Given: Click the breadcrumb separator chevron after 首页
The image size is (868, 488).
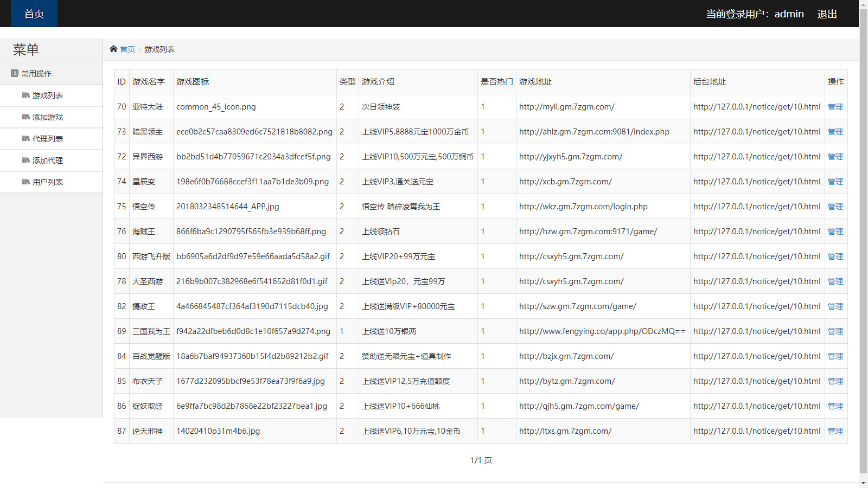Looking at the screenshot, I should pos(139,49).
